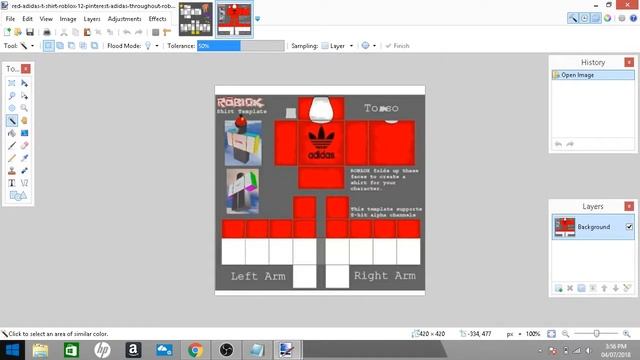
Task: Choose Intersect selection mode
Action: 83,46
